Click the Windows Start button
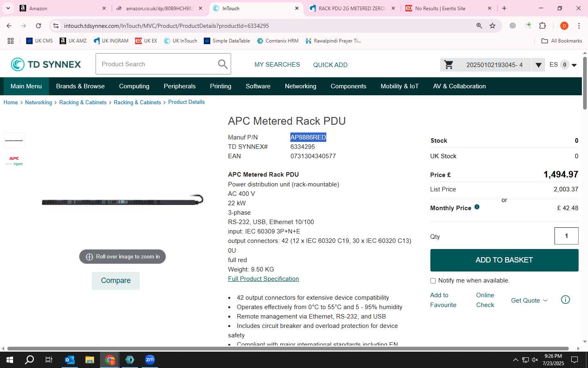Viewport: 588px width, 368px height. 10,360
